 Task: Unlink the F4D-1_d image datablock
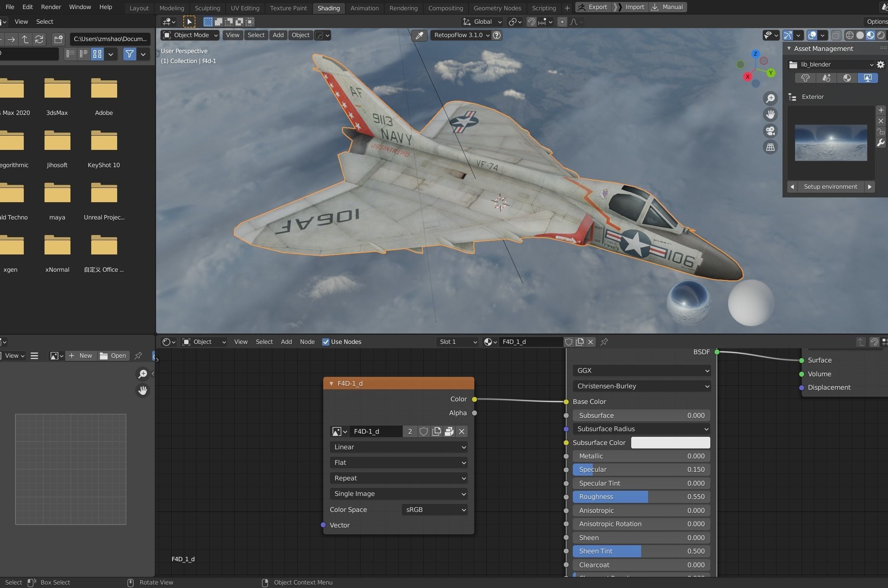[462, 431]
